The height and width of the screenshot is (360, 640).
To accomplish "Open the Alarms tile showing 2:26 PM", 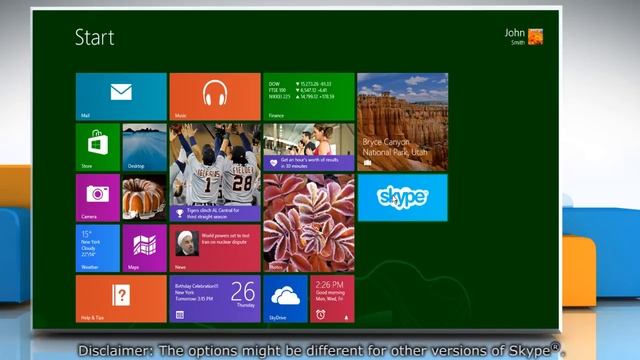I will pyautogui.click(x=332, y=299).
